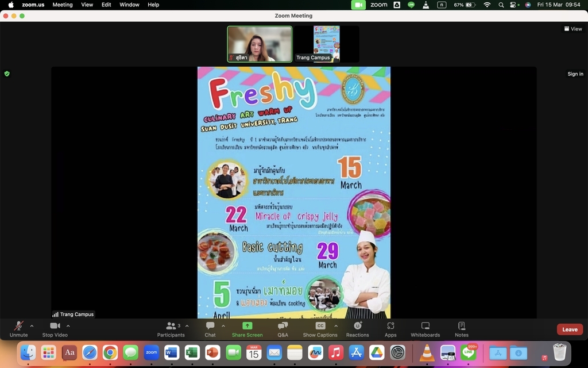Expand video options arrow beside Stop Video

tap(68, 326)
